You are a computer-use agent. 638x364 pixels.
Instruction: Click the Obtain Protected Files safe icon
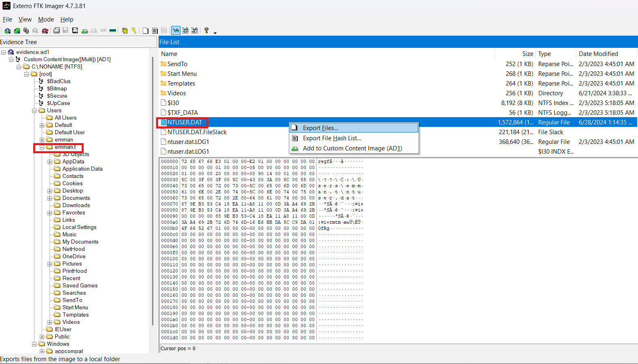point(125,30)
